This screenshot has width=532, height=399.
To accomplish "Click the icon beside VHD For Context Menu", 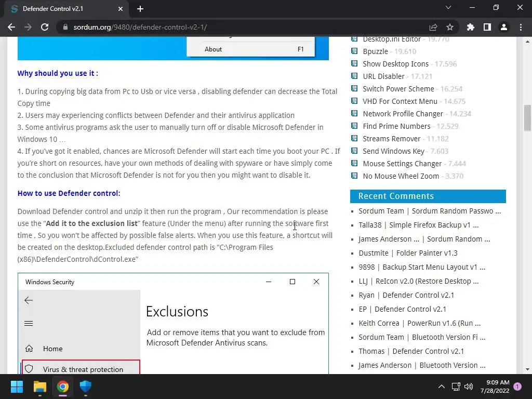I will (354, 101).
